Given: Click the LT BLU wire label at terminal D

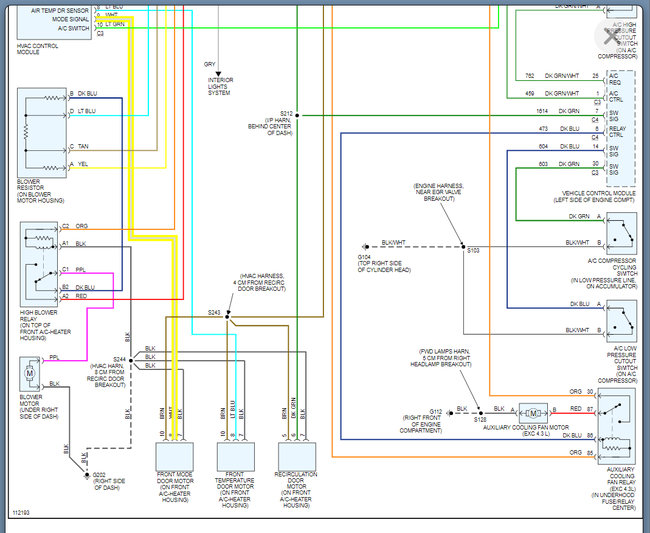Looking at the screenshot, I should 87,111.
